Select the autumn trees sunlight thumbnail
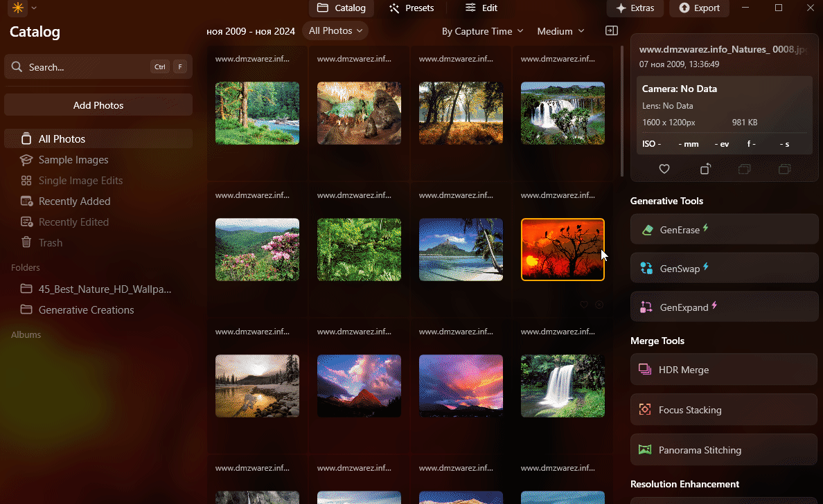This screenshot has width=823, height=504. tap(461, 114)
